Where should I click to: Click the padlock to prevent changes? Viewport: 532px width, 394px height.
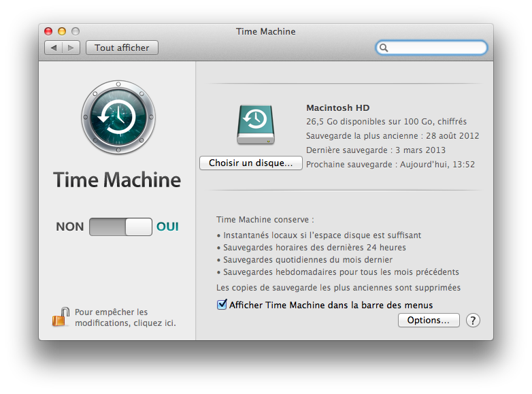(x=61, y=317)
